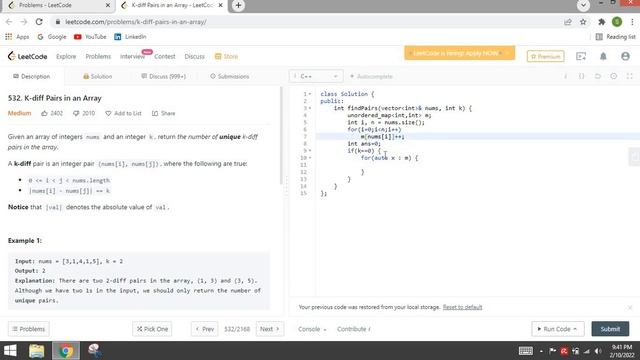Open the notifications bell
The height and width of the screenshot is (360, 640).
(x=603, y=56)
